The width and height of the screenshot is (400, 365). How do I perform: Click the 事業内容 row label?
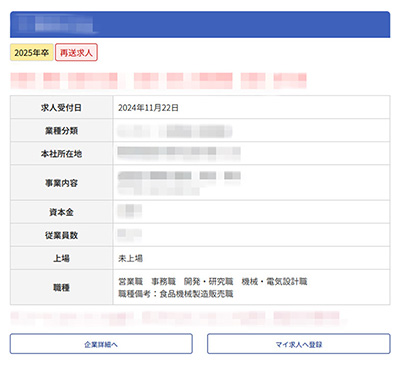tap(61, 183)
